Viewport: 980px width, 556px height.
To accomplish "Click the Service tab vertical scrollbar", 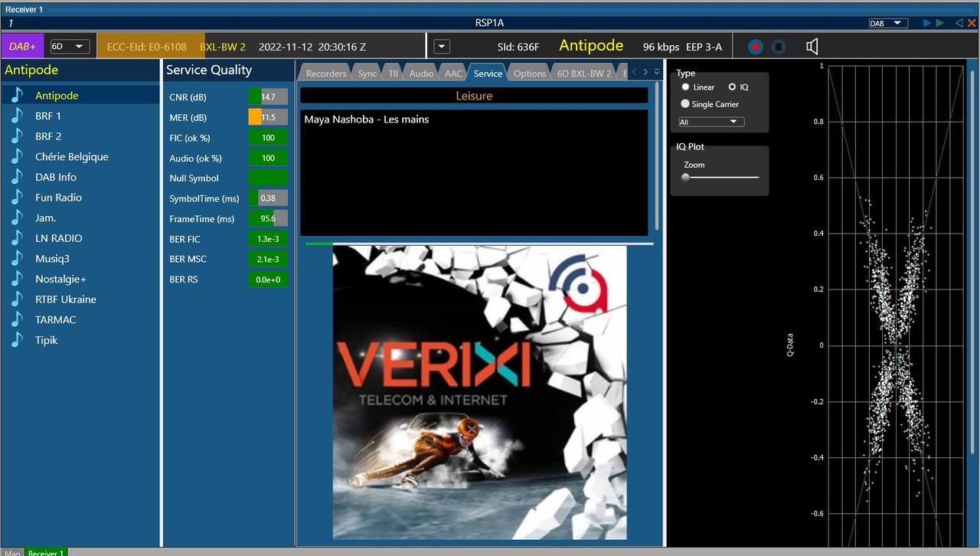I will (657, 156).
